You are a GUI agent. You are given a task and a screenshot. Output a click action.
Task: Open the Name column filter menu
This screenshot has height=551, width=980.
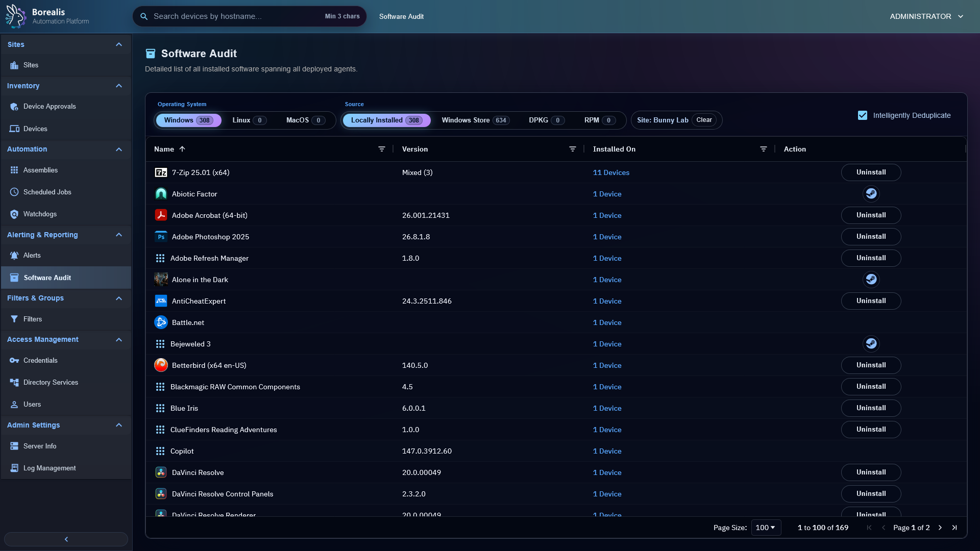click(382, 149)
